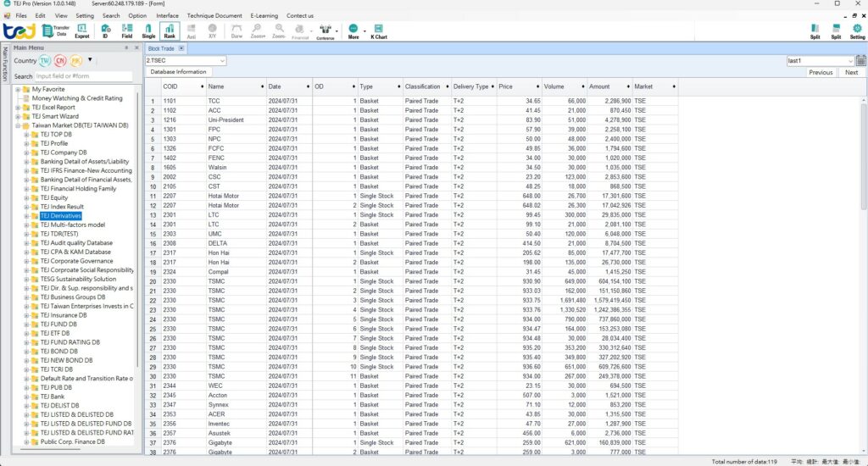This screenshot has width=868, height=466.
Task: Open the K Chart tool
Action: [379, 31]
